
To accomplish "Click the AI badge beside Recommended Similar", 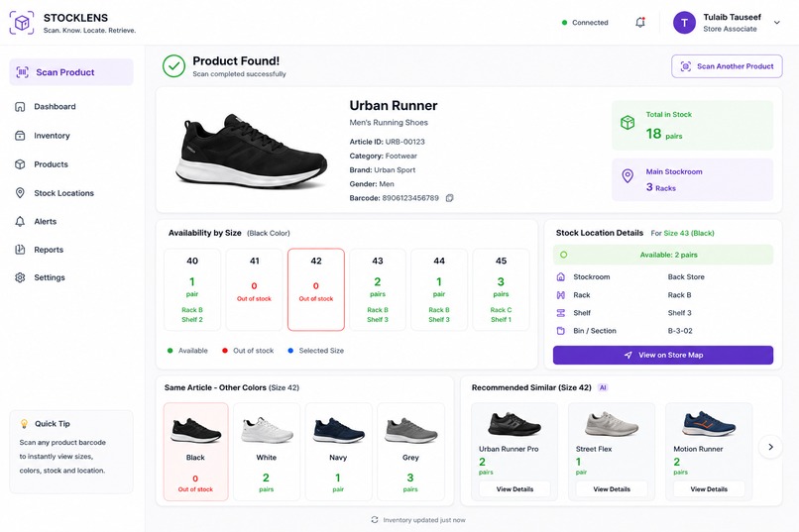I will tap(603, 387).
